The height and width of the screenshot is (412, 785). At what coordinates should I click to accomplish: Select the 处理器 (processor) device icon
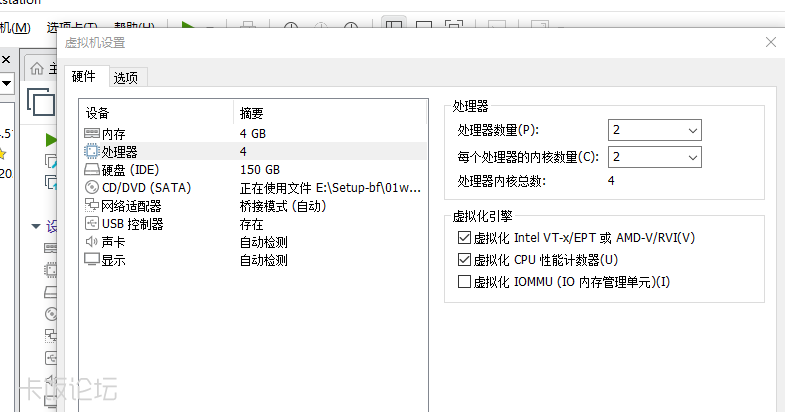(x=92, y=151)
